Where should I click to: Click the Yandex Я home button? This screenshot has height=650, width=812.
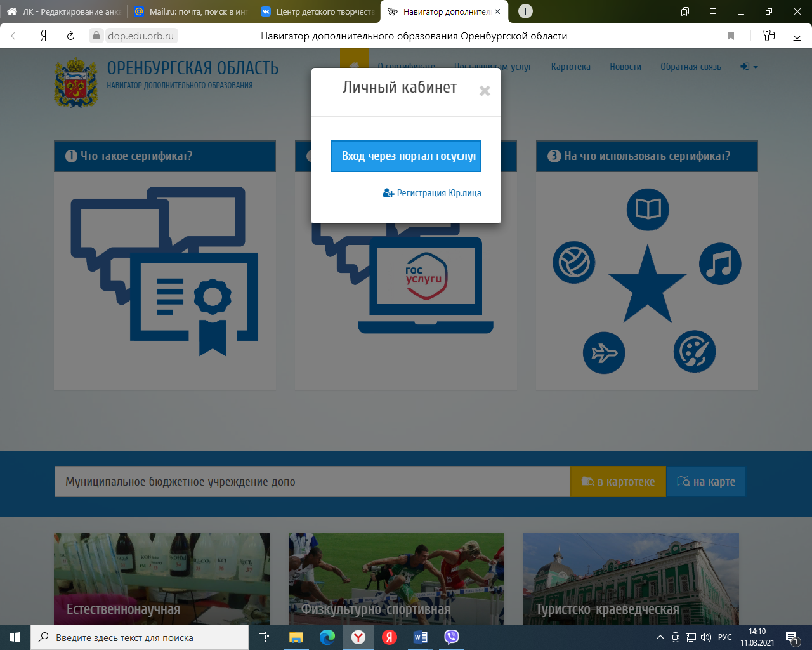tap(43, 36)
